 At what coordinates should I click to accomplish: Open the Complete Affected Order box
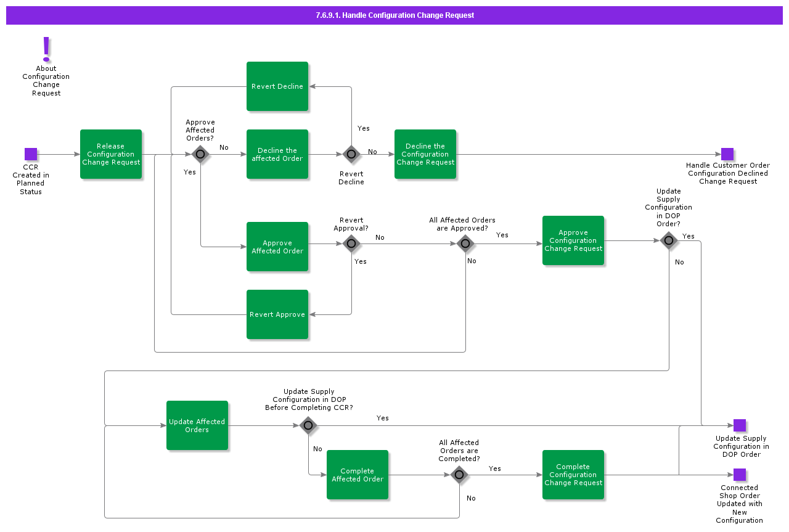click(358, 475)
